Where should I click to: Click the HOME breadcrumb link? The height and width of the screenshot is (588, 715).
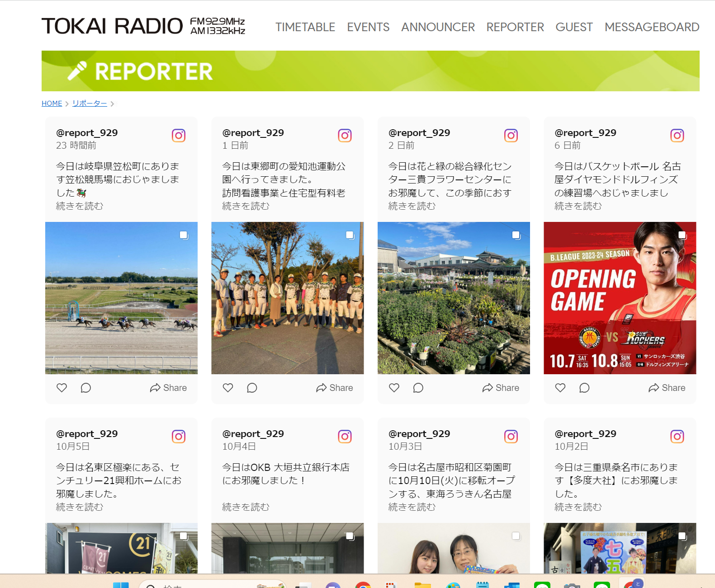point(52,103)
